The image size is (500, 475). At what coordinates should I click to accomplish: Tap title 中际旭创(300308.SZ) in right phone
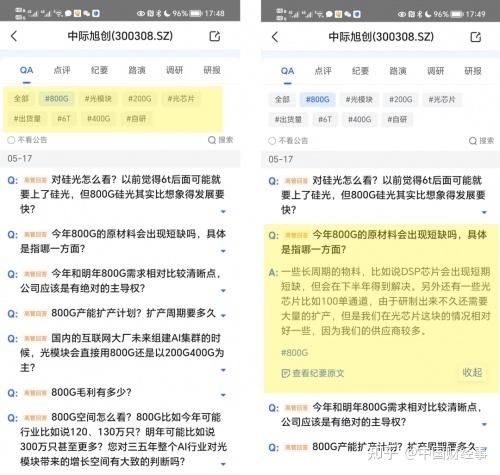click(381, 36)
